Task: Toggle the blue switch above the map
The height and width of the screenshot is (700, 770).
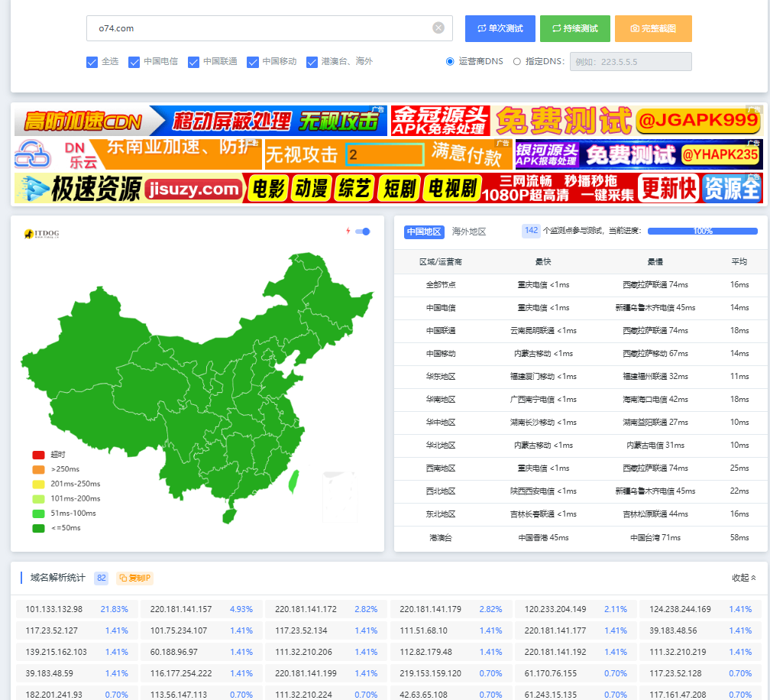Action: (364, 232)
